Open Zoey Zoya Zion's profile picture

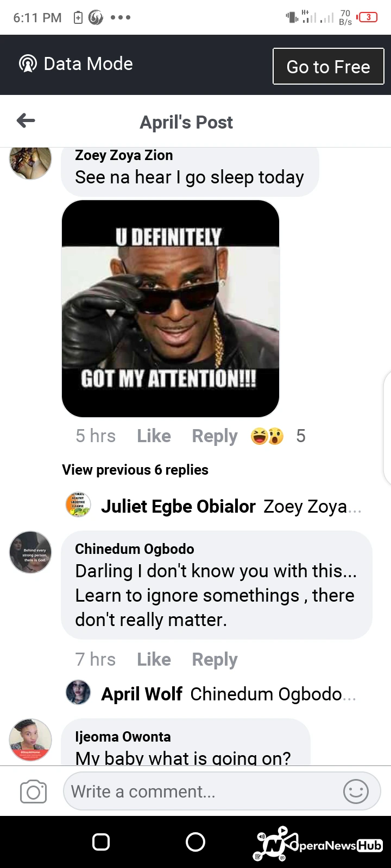[30, 160]
